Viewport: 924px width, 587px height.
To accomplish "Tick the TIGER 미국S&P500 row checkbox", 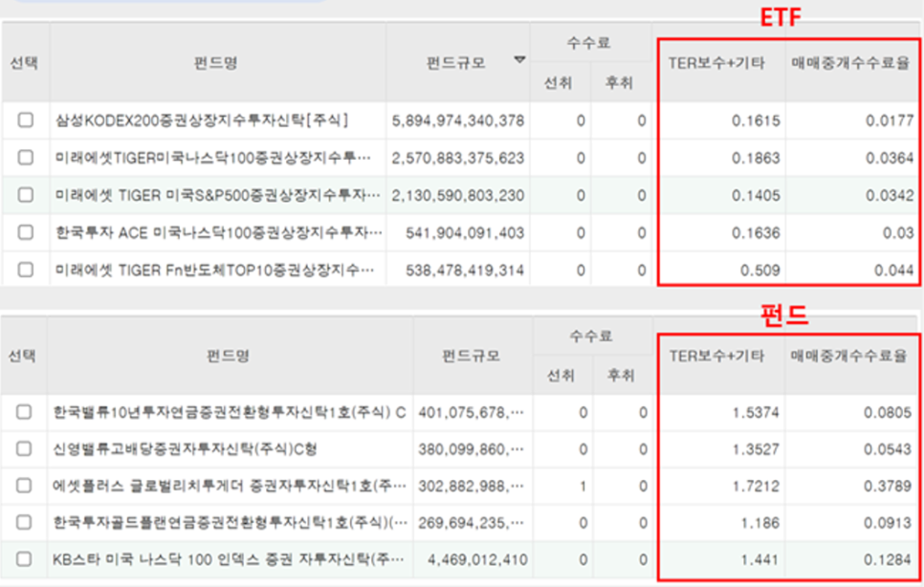I will pos(25,195).
